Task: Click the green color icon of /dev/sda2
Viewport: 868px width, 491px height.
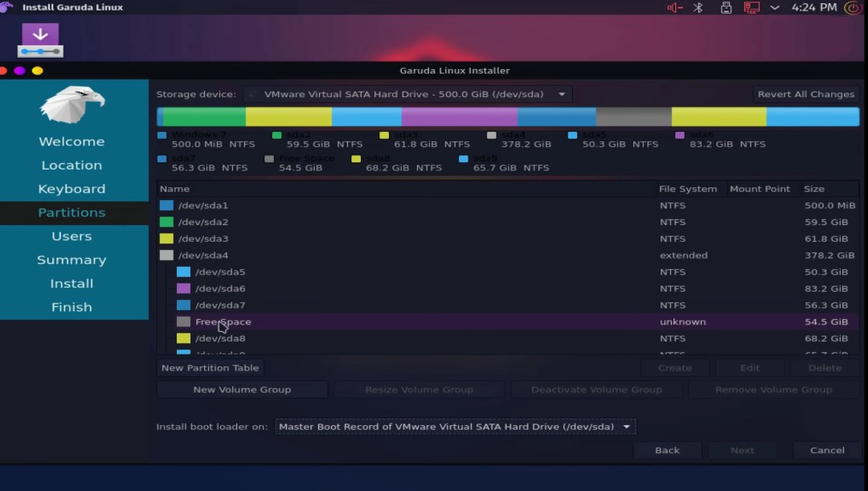Action: click(x=166, y=222)
